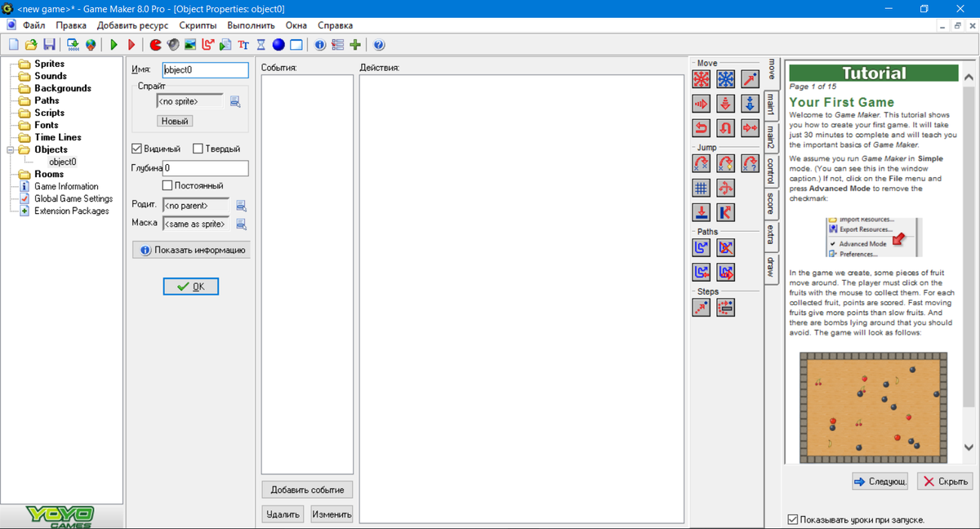Open the Скрипты menu
This screenshot has height=529, width=980.
tap(198, 25)
